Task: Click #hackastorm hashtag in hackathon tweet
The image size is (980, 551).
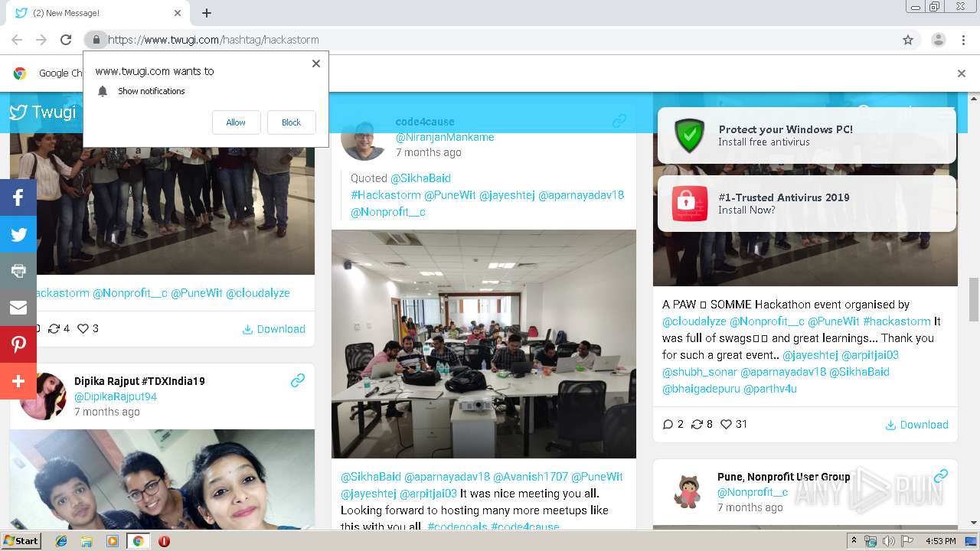Action: click(x=897, y=321)
